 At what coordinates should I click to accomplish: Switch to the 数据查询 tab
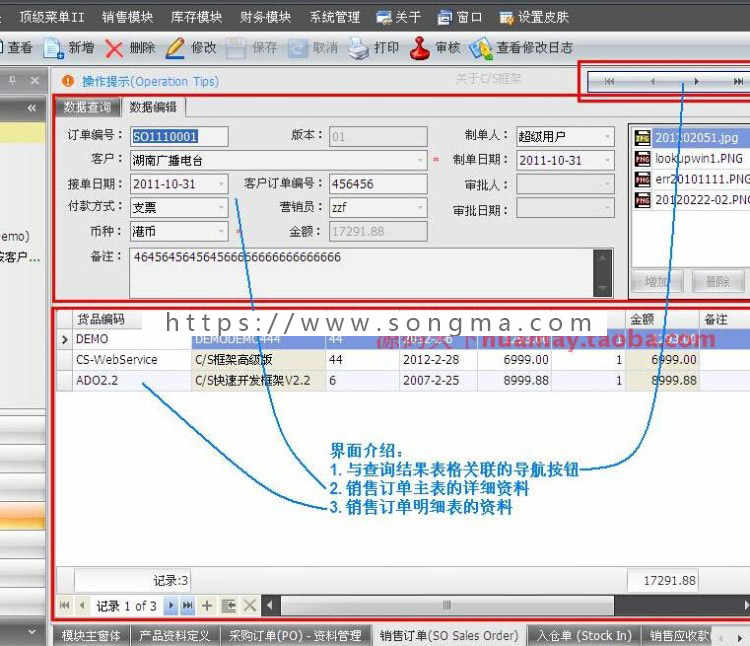88,107
